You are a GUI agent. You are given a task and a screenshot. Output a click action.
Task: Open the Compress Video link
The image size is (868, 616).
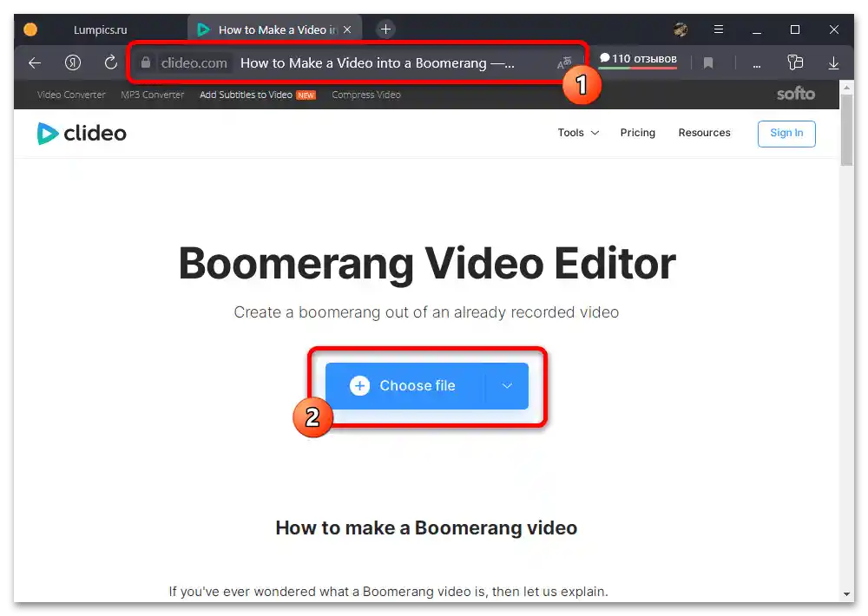pos(366,95)
